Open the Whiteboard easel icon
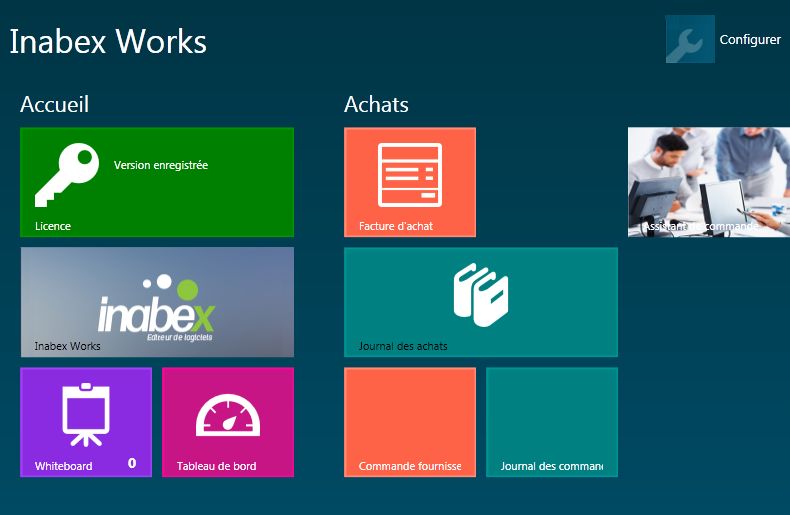 [85, 415]
